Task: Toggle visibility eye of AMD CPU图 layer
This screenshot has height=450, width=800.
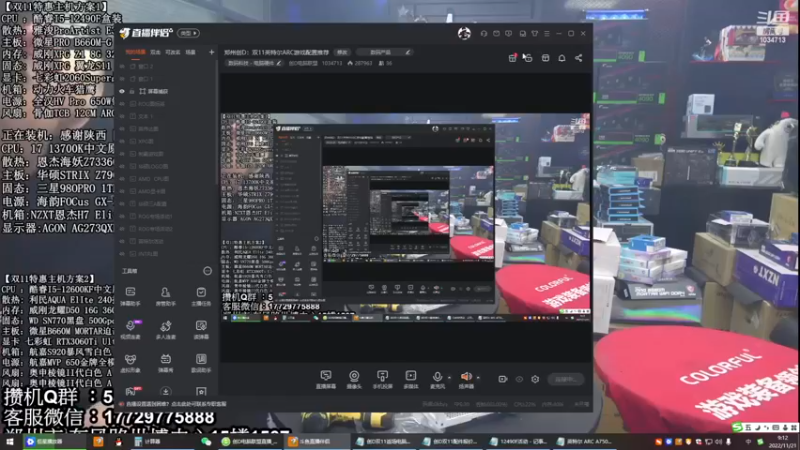Action: [x=122, y=179]
